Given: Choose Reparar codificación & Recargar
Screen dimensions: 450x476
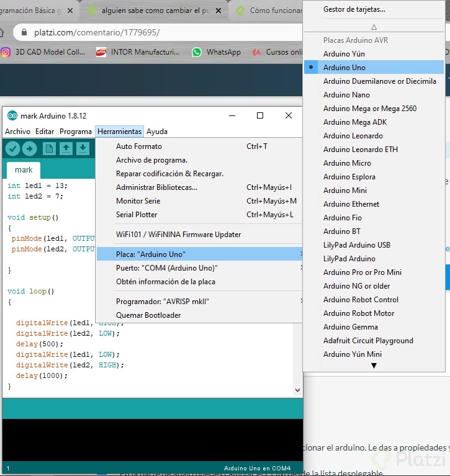Looking at the screenshot, I should coord(199,174).
